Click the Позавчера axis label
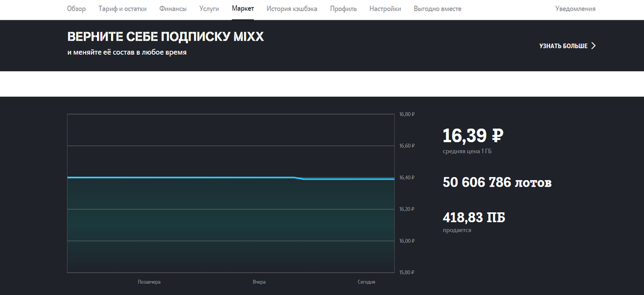 point(149,282)
